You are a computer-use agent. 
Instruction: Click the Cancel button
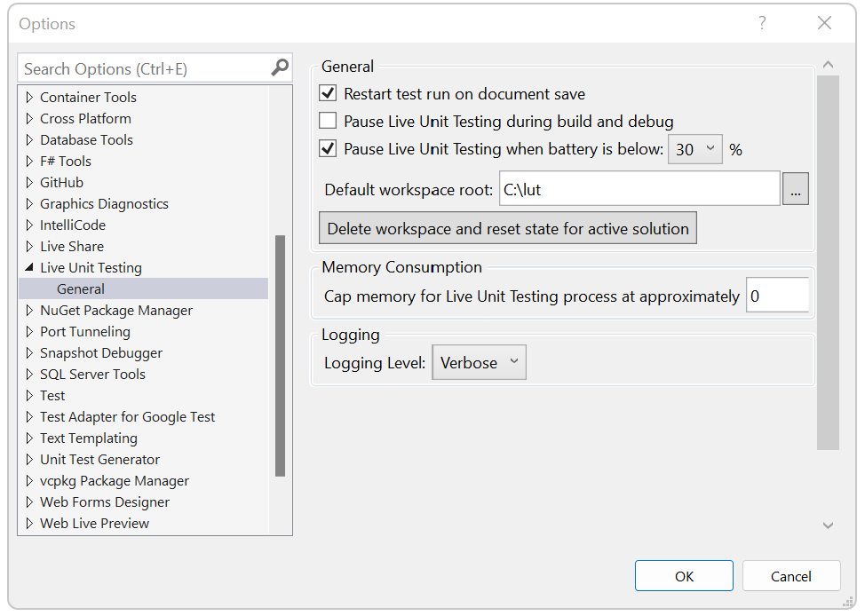[790, 575]
